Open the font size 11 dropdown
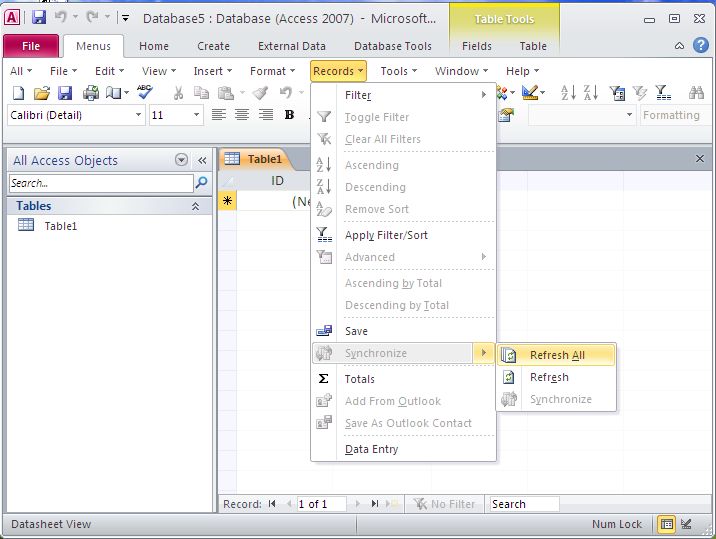The width and height of the screenshot is (716, 539). pyautogui.click(x=196, y=115)
